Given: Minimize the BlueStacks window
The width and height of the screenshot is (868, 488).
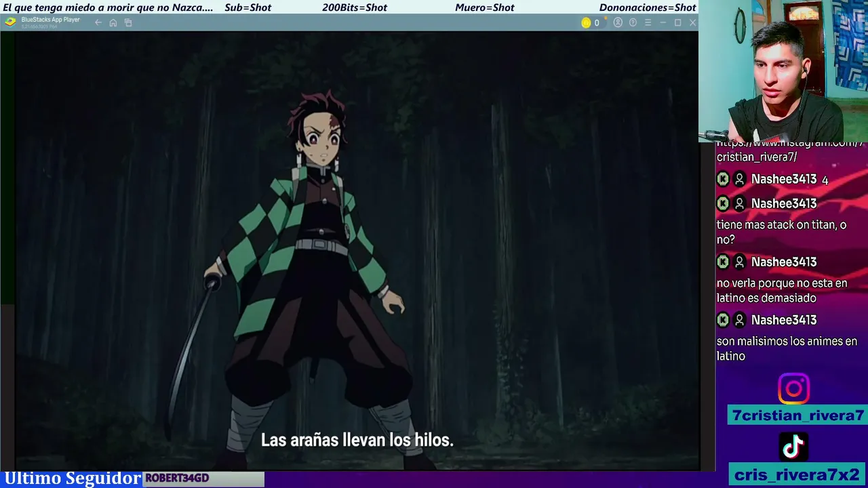Looking at the screenshot, I should [663, 22].
